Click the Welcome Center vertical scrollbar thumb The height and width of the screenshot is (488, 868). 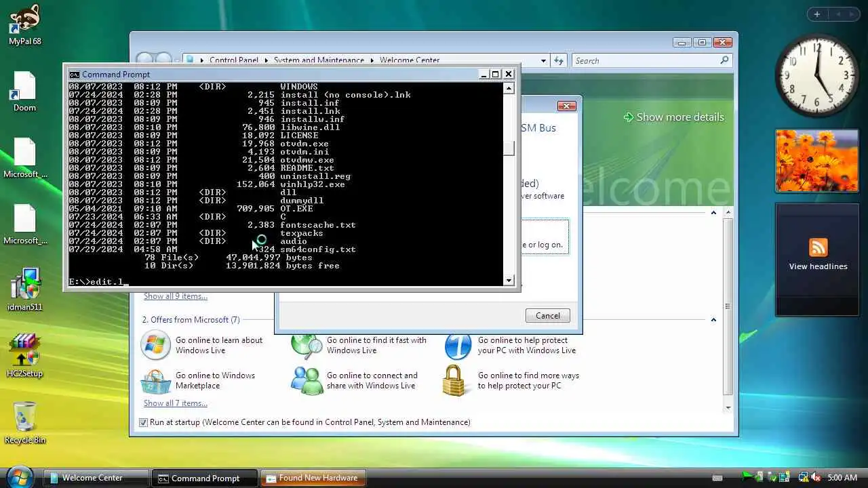pos(728,305)
